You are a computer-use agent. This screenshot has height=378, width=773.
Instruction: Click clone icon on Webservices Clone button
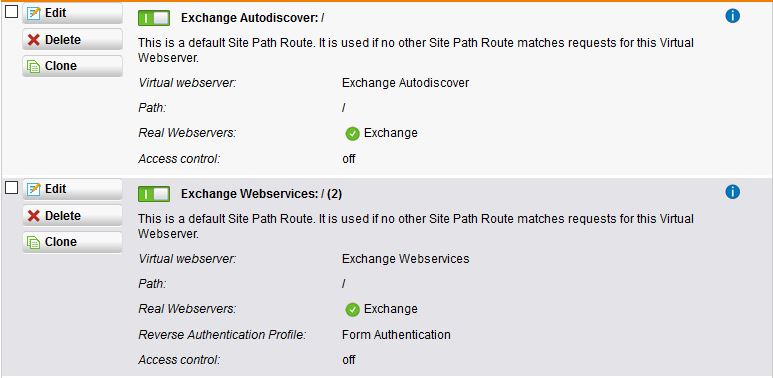point(34,242)
